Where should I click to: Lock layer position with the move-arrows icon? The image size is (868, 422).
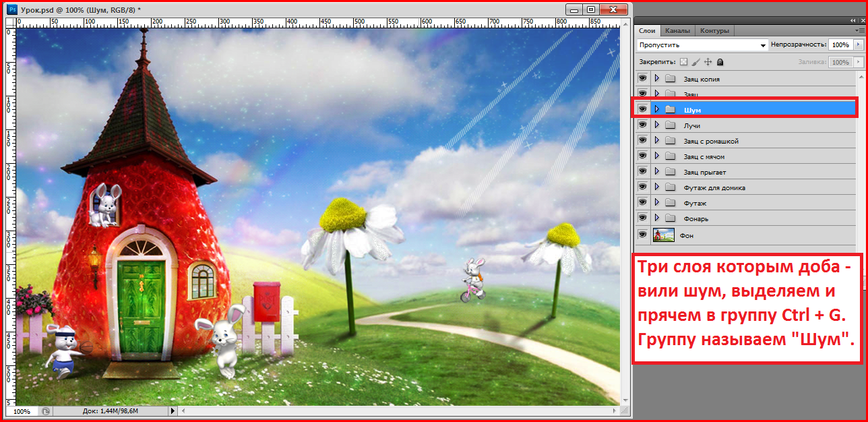[x=708, y=62]
